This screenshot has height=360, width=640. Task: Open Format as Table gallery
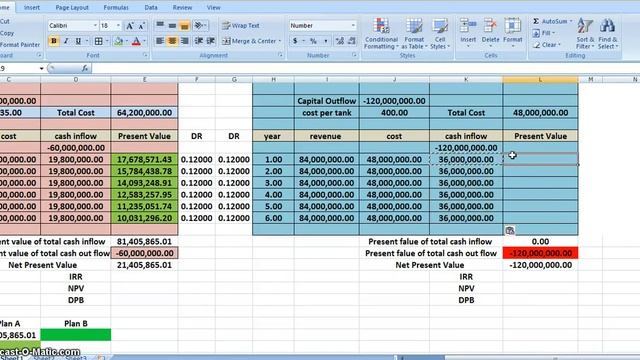click(x=414, y=34)
